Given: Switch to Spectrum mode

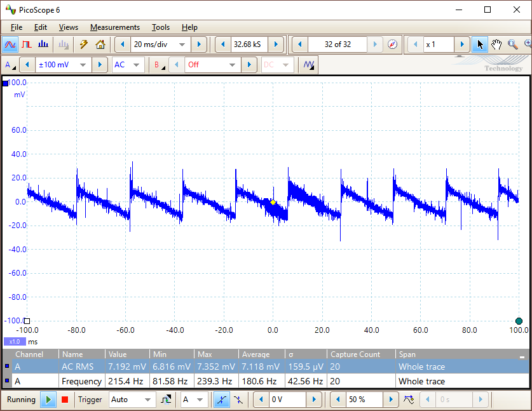Looking at the screenshot, I should tap(43, 44).
